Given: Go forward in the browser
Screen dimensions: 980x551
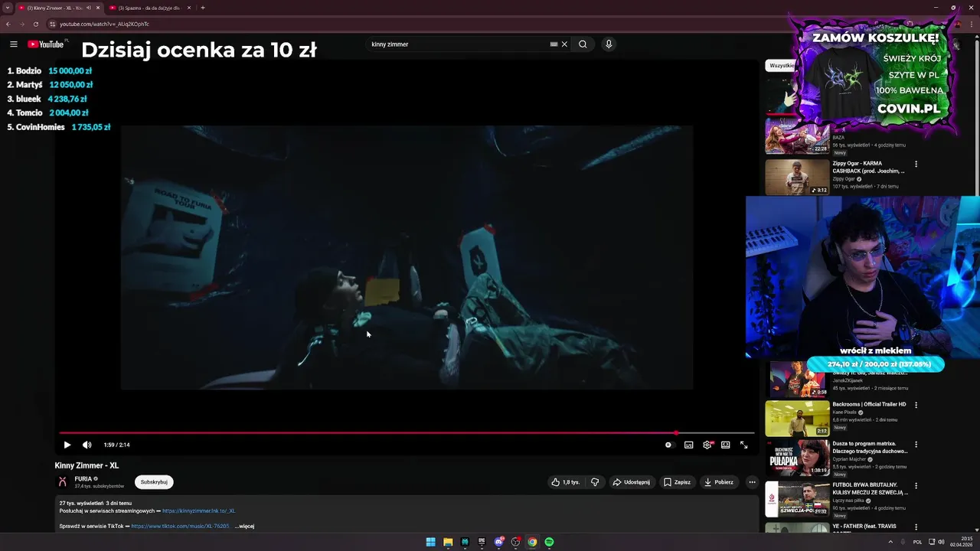Looking at the screenshot, I should coord(21,24).
